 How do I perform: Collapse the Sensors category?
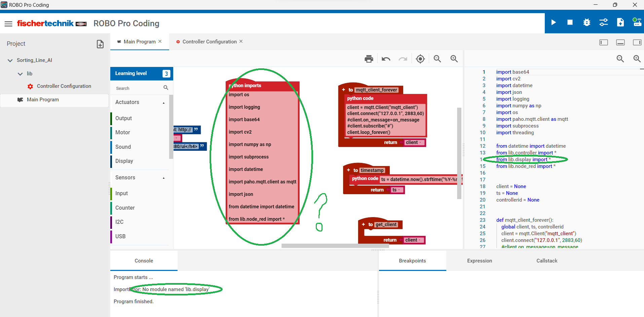click(x=164, y=178)
